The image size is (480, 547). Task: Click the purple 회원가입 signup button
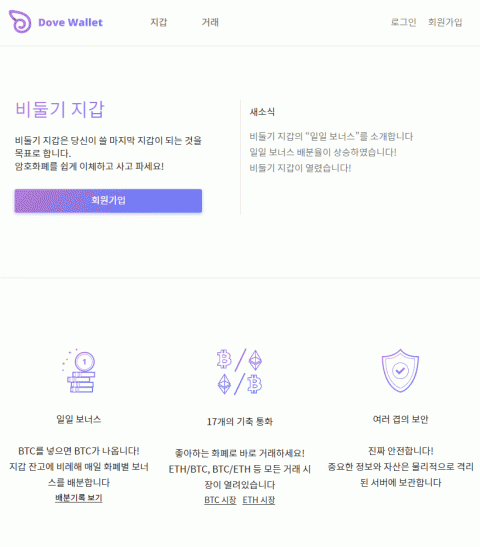click(x=108, y=201)
